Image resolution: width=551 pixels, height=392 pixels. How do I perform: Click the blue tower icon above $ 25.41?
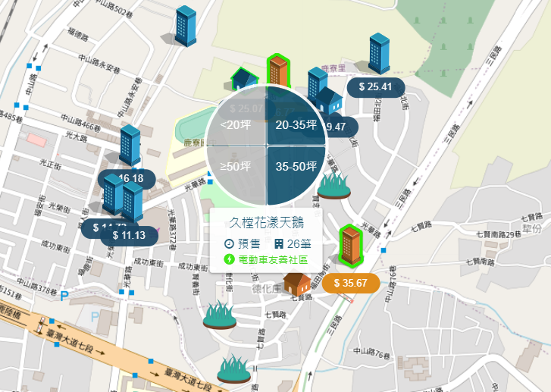pyautogui.click(x=379, y=53)
